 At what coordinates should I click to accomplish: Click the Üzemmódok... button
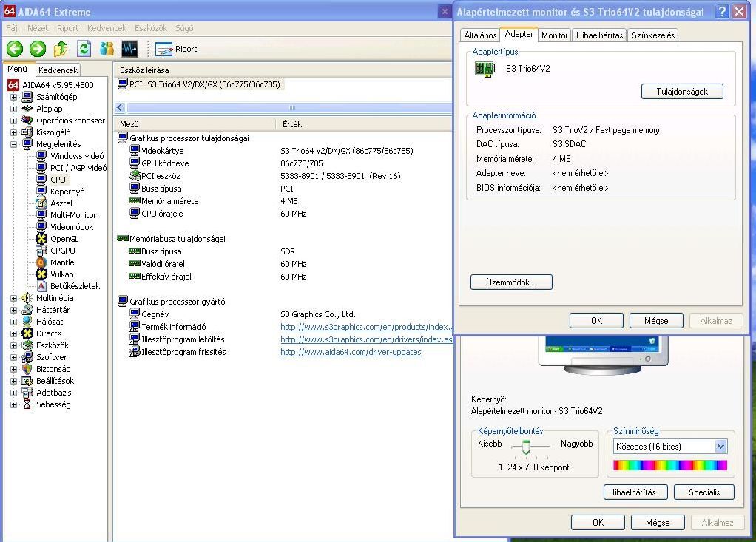point(511,282)
